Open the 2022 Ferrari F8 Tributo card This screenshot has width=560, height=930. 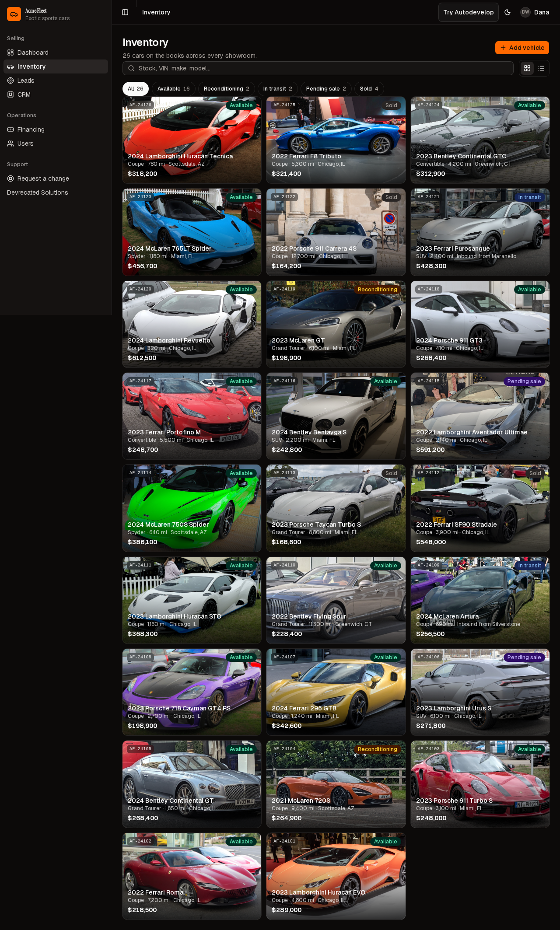tap(336, 140)
